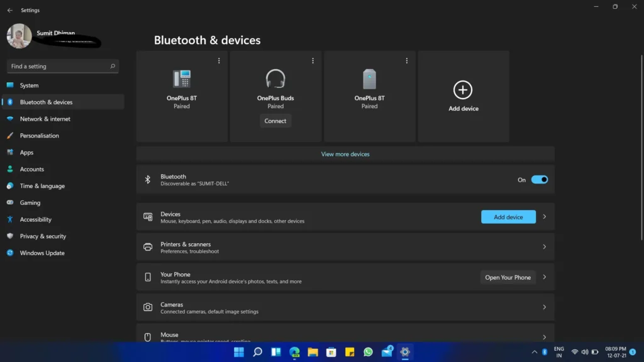Screen dimensions: 644x362
Task: Click Open Your Phone button
Action: click(508, 277)
